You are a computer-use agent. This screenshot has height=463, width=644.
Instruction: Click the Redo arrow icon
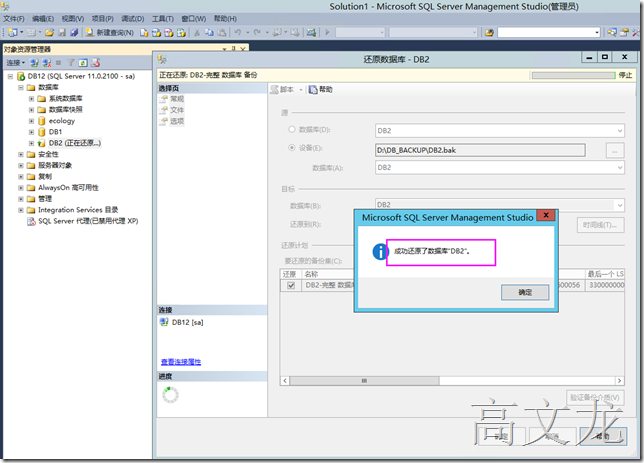click(257, 32)
